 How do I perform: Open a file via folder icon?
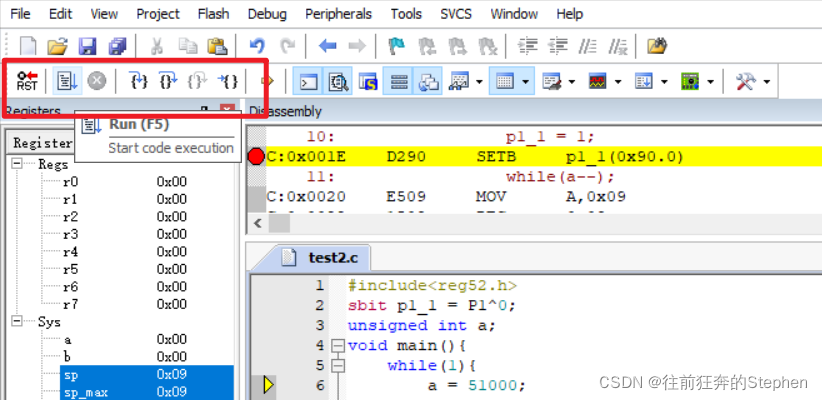[57, 46]
